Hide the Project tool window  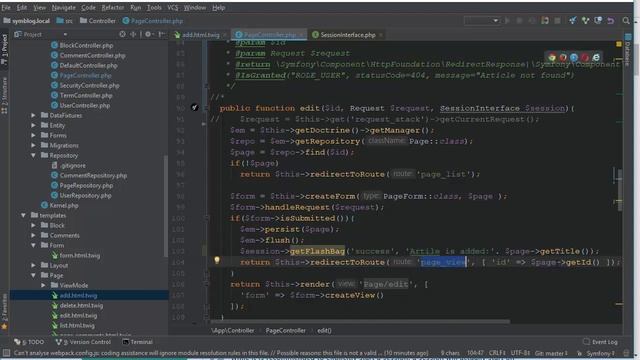pos(162,35)
